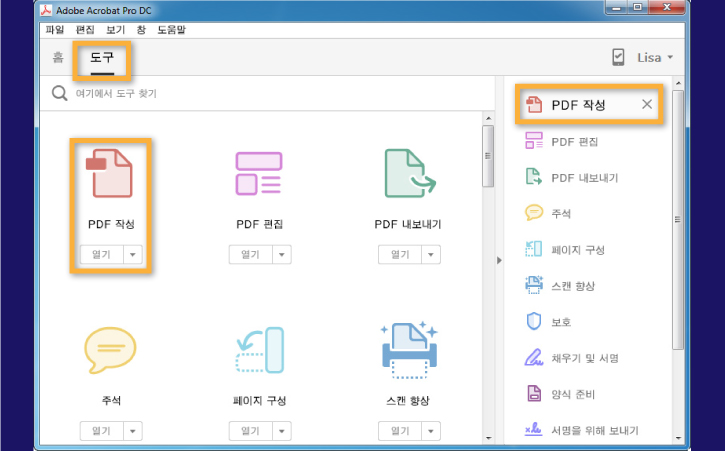
Task: Select the PDF 편집 label in the sidebar
Action: pyautogui.click(x=575, y=142)
